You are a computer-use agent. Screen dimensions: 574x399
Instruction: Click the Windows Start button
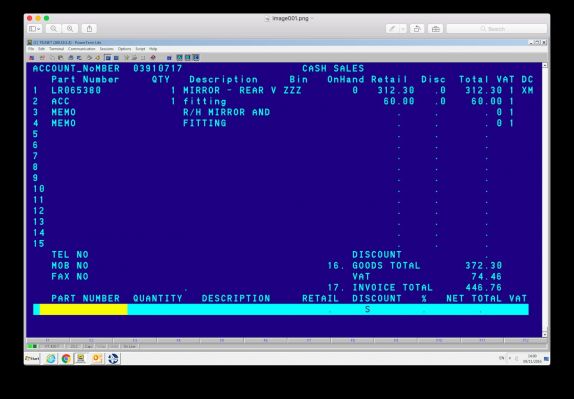click(x=32, y=358)
